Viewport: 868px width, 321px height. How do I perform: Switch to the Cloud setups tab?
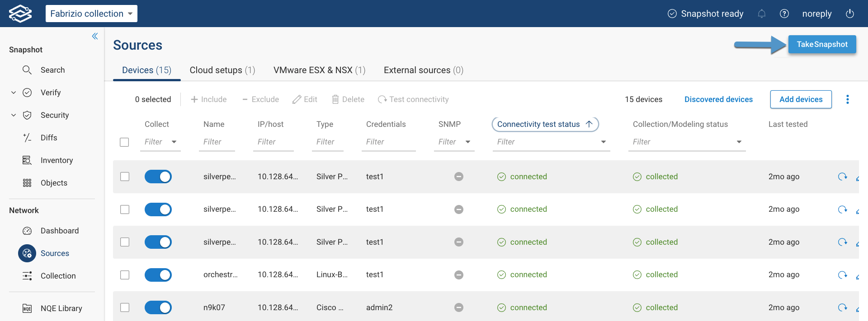[x=222, y=70]
